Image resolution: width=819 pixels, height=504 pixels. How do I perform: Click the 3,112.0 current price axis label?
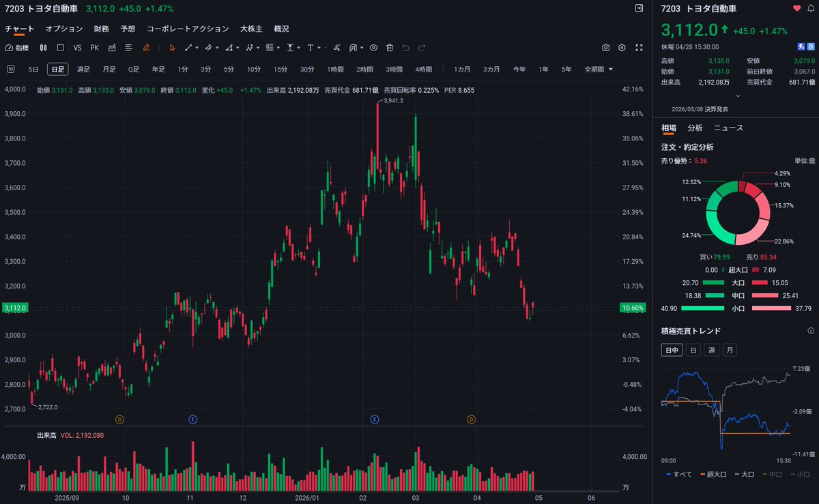tap(15, 308)
